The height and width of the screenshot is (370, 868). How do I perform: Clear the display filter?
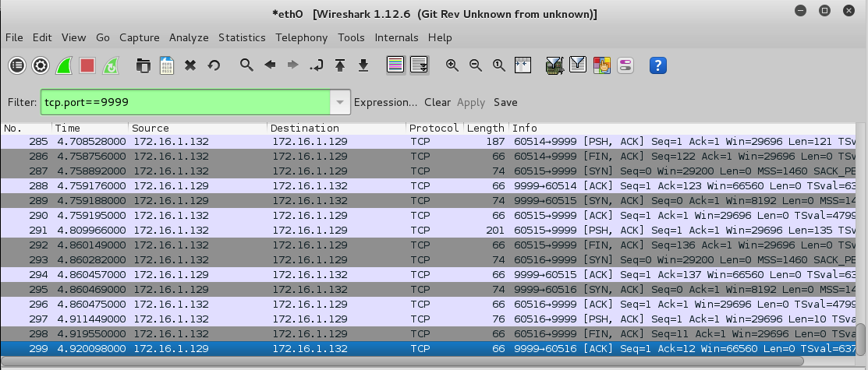click(x=438, y=102)
